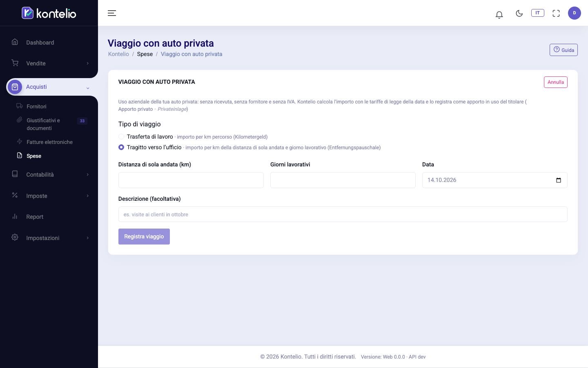588x368 pixels.
Task: Focus the Distanza di sola andata field
Action: point(191,180)
